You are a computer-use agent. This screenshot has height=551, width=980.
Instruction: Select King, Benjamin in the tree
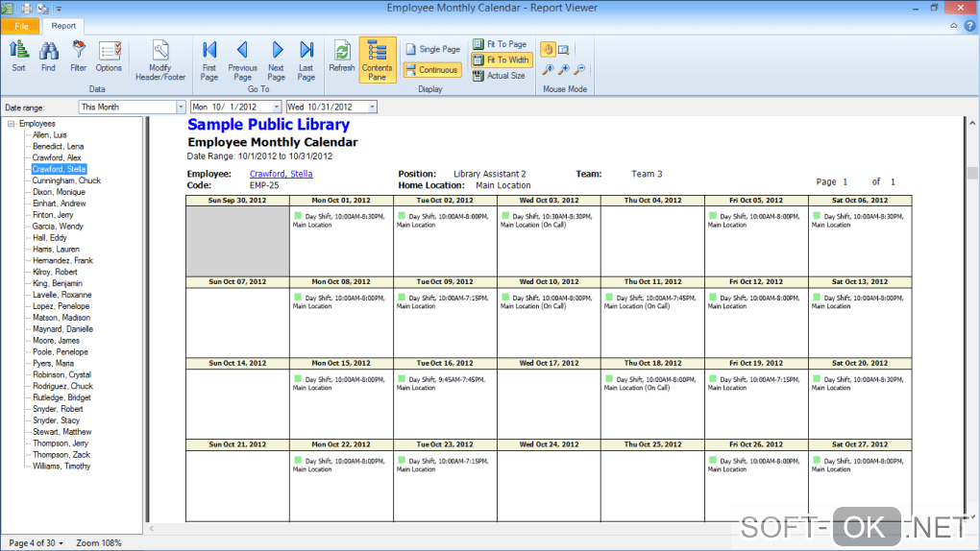point(57,283)
